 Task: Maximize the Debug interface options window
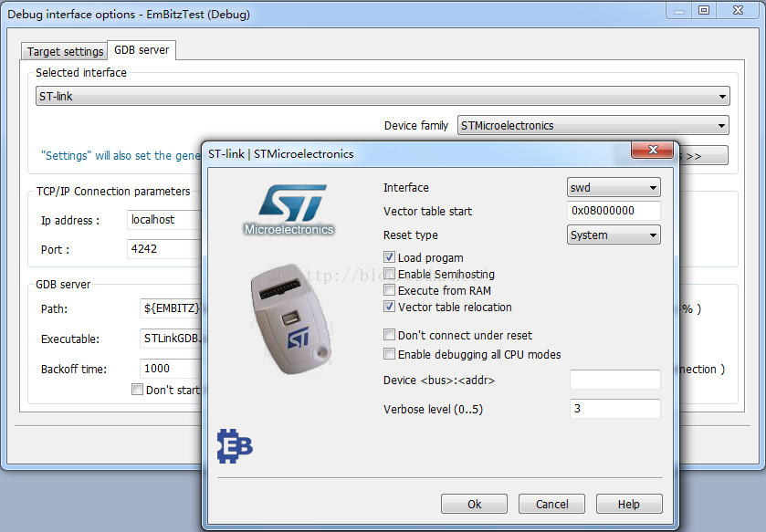(x=704, y=10)
